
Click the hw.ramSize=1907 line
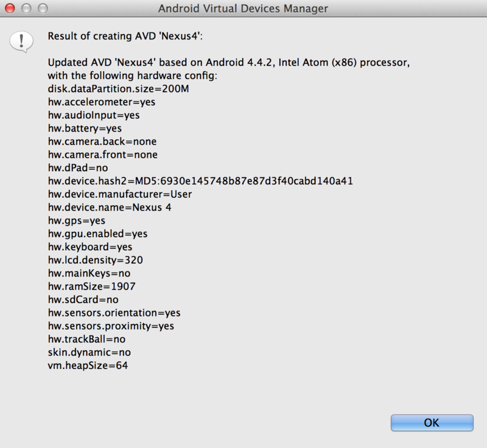pyautogui.click(x=92, y=286)
